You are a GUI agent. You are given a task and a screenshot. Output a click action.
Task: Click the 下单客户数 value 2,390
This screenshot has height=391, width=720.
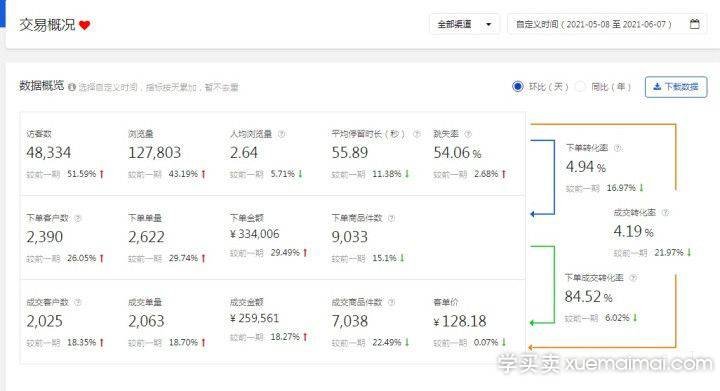click(45, 237)
